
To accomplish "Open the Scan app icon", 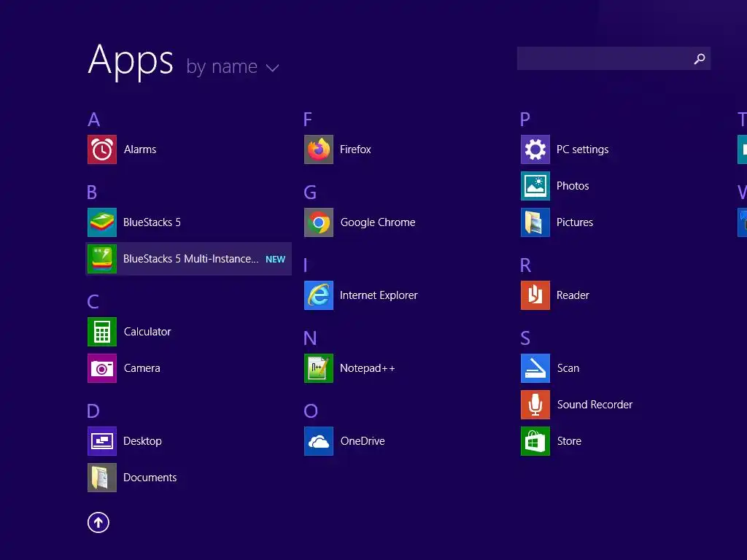I will [x=535, y=368].
